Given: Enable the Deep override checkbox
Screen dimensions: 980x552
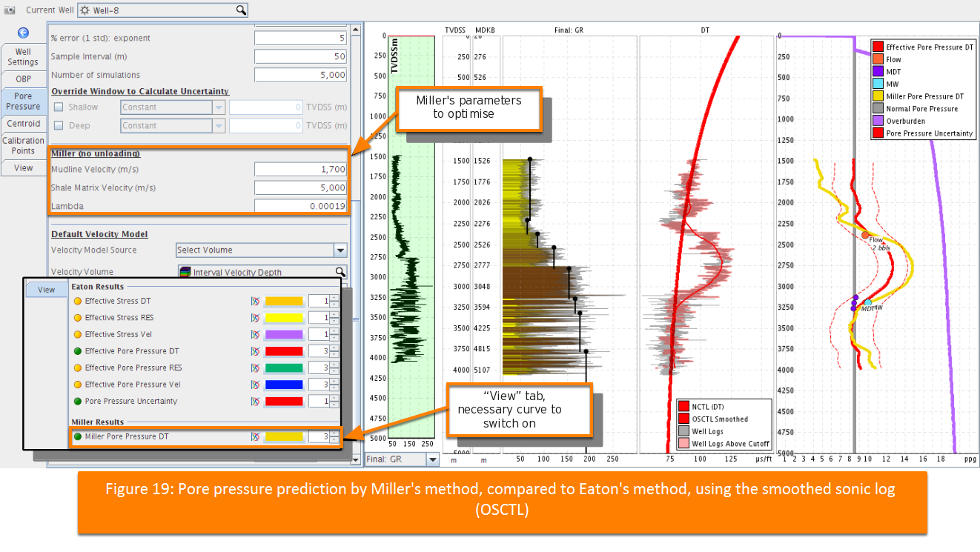Looking at the screenshot, I should [x=59, y=126].
